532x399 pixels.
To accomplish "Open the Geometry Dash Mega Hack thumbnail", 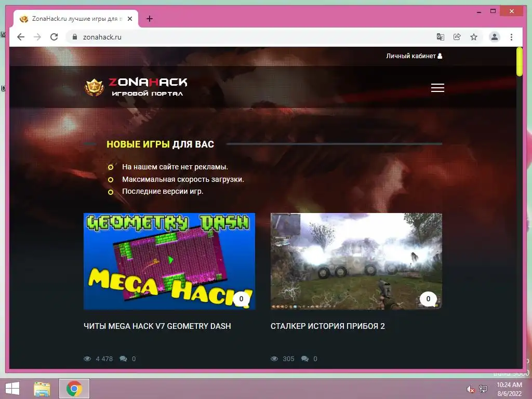I will [x=169, y=261].
